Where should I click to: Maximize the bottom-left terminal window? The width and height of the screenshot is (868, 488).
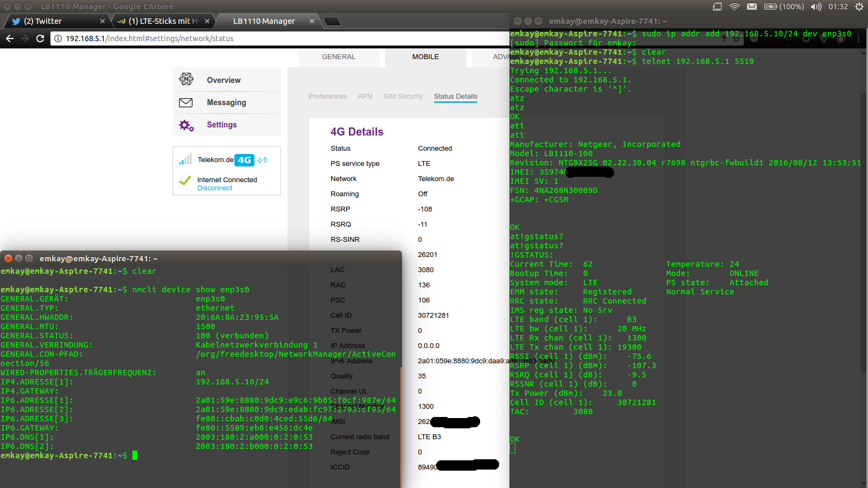pos(29,258)
